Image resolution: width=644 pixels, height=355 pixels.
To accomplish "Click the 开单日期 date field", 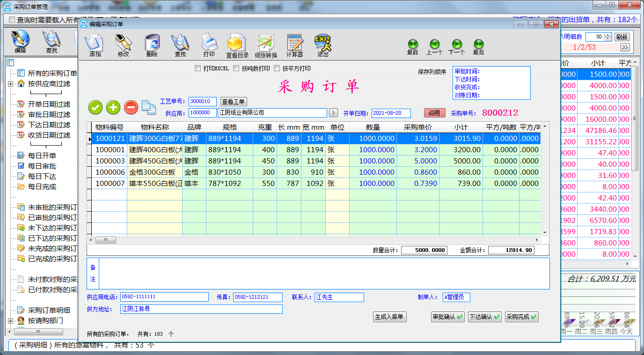I will pos(391,113).
